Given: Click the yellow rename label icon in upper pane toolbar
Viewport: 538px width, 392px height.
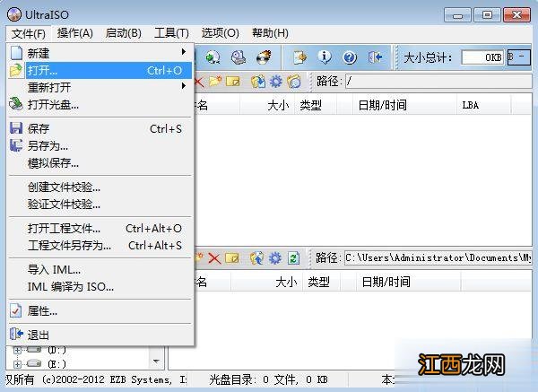Looking at the screenshot, I should [232, 82].
